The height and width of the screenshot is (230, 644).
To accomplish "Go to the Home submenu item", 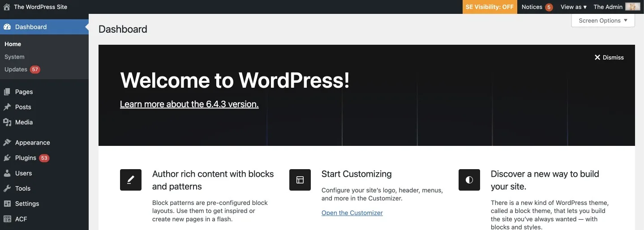I will coord(13,44).
